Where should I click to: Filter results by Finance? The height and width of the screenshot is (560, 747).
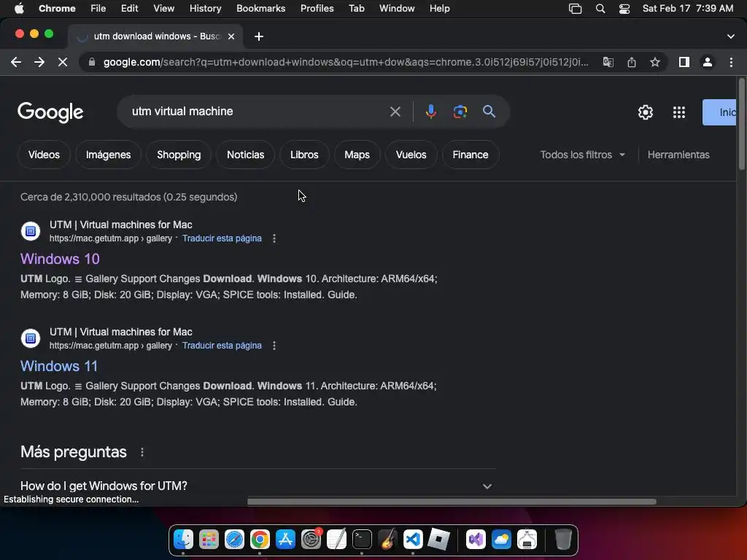pos(471,155)
